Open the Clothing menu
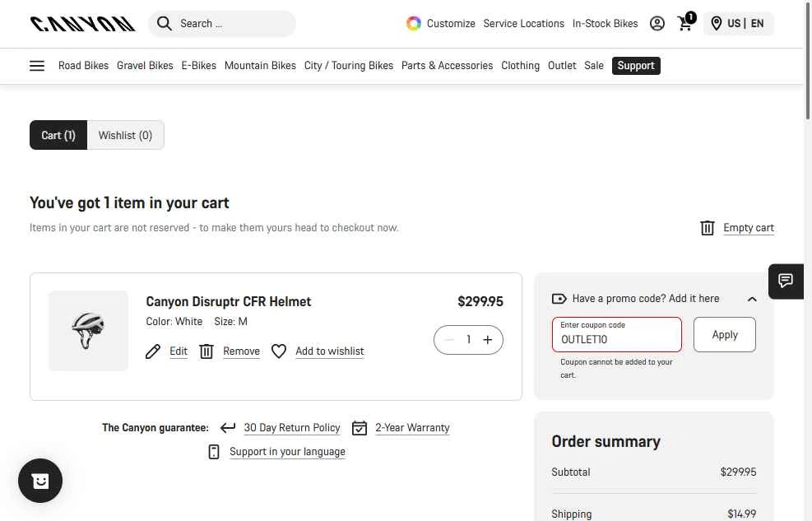Screen dimensions: 812x521 tap(521, 66)
